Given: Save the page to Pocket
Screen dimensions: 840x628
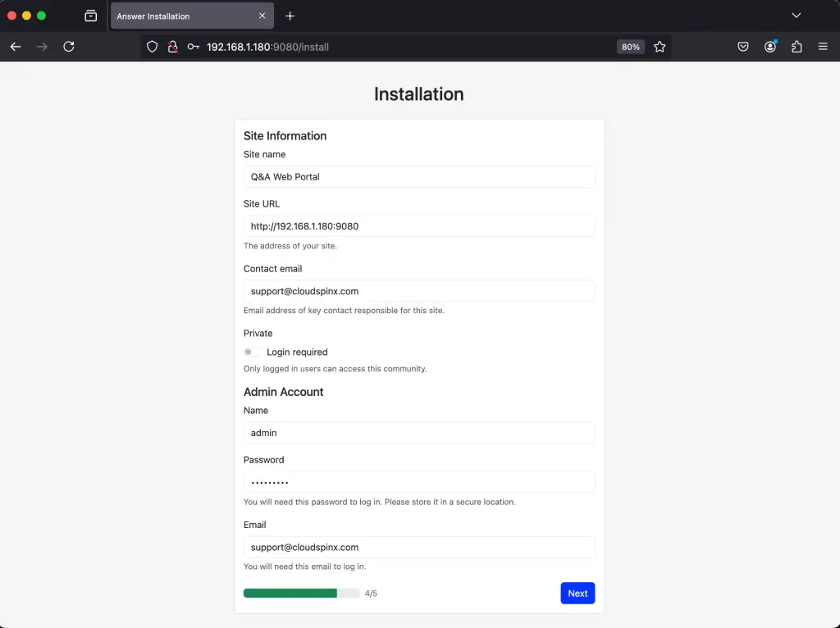Looking at the screenshot, I should [743, 47].
